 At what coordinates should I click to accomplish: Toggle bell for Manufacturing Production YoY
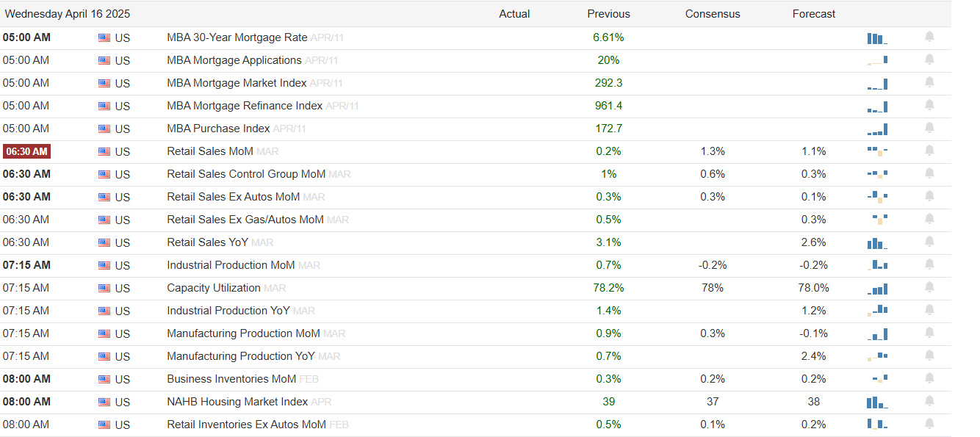[929, 355]
